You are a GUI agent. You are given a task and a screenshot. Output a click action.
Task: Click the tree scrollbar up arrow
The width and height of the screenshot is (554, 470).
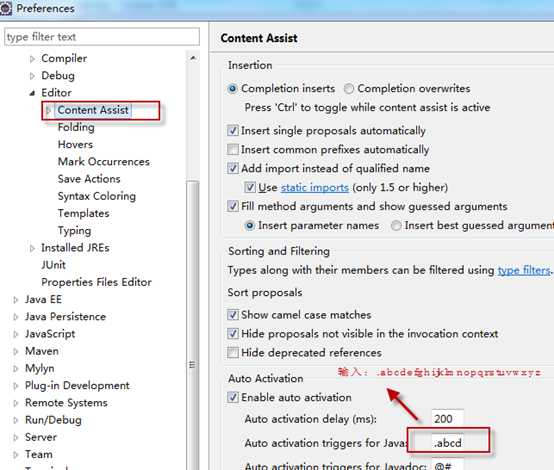tap(193, 58)
